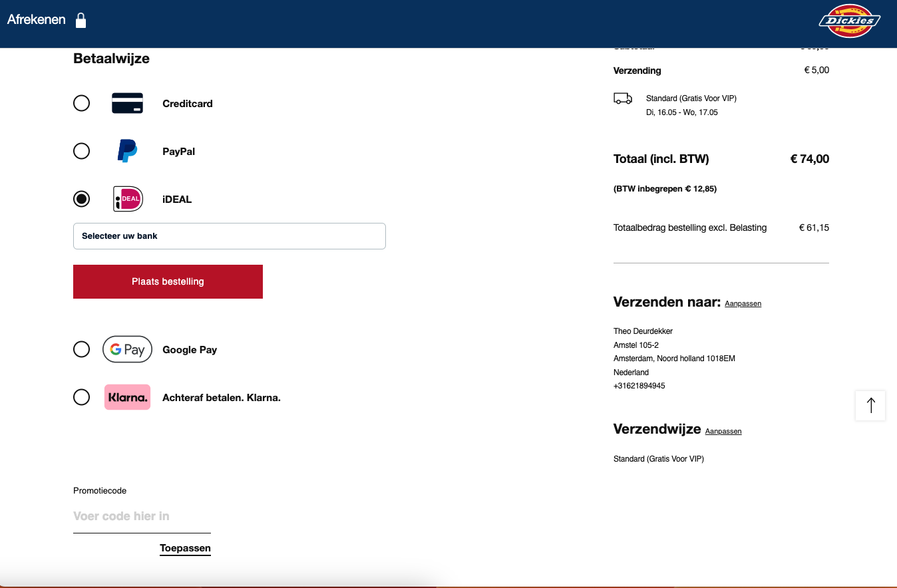This screenshot has width=897, height=588.
Task: Click Aanpassen next to Verzendwijze
Action: 723,432
